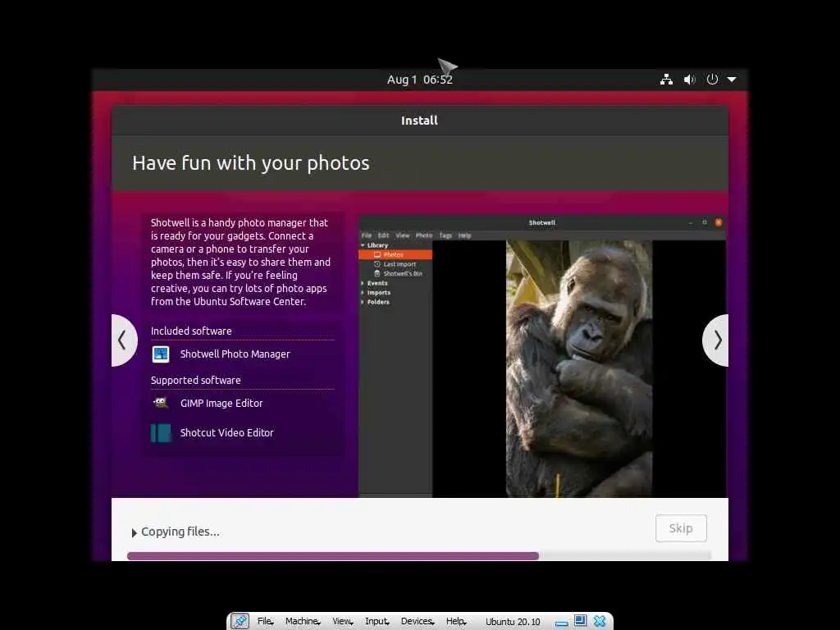Open the clock showing Aug 1 06:52
840x630 pixels.
tap(419, 80)
